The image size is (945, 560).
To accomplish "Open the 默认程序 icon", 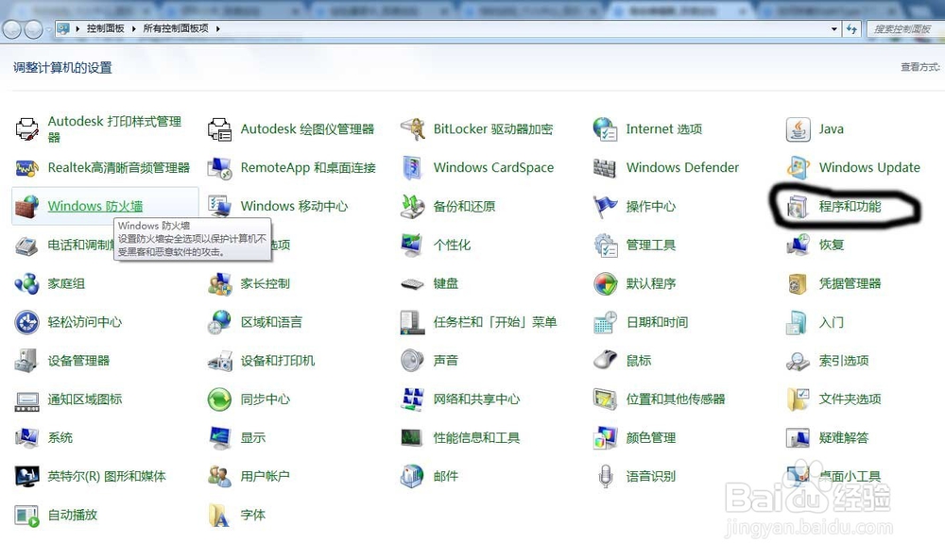I will (605, 283).
